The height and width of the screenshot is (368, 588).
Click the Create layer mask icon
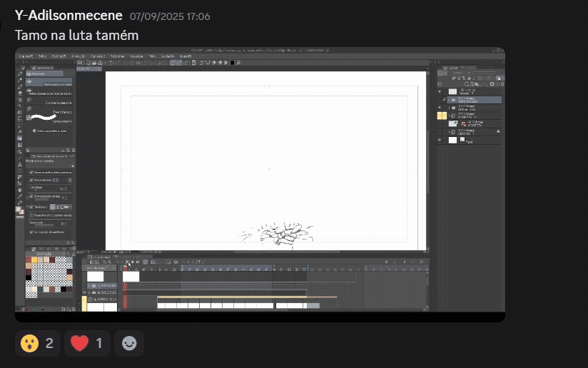point(492,84)
